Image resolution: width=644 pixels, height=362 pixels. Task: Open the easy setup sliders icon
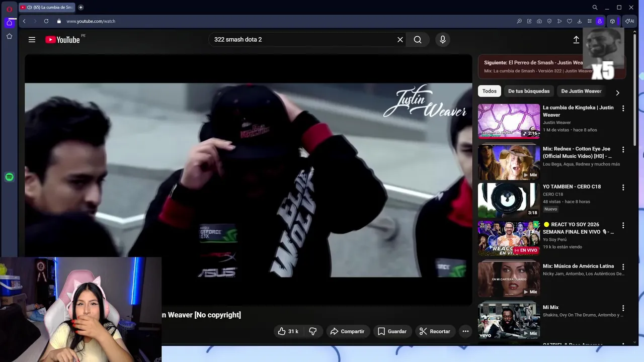coord(590,21)
